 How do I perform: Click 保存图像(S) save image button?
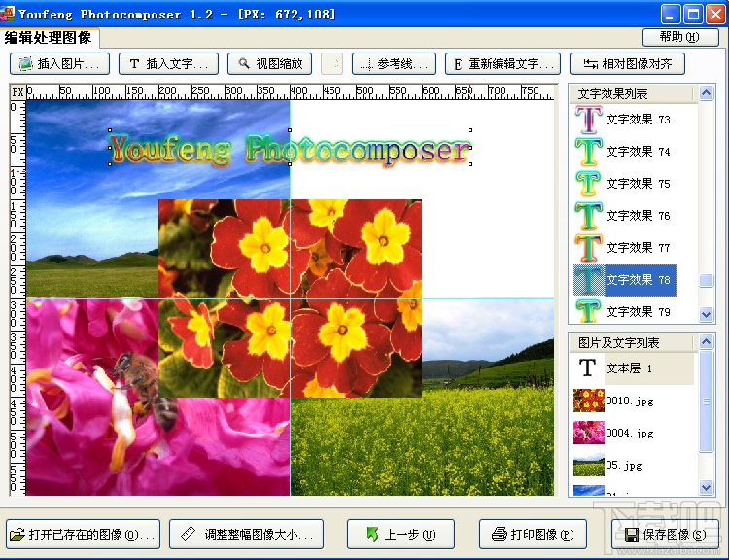point(666,535)
